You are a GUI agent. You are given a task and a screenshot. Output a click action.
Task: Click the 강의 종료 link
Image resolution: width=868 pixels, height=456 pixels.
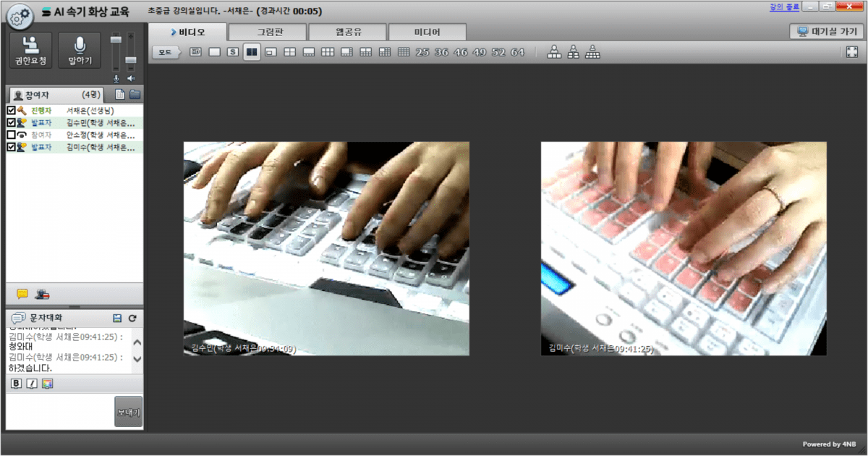click(x=783, y=7)
